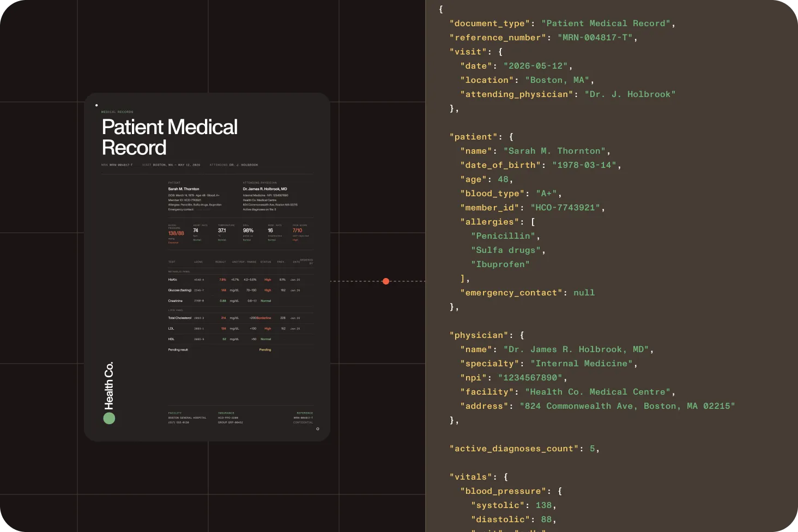Click the "specialty": "Internal Medicine" JSON line

[x=549, y=364]
